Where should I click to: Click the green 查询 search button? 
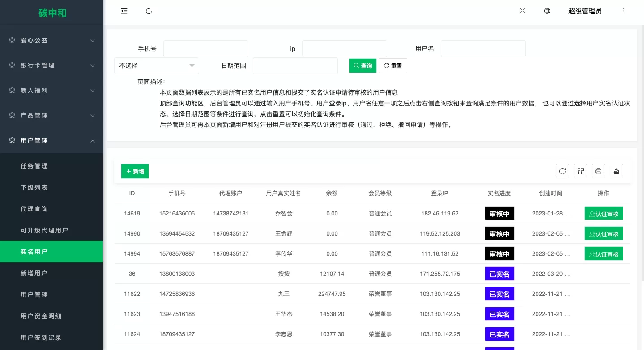point(363,66)
